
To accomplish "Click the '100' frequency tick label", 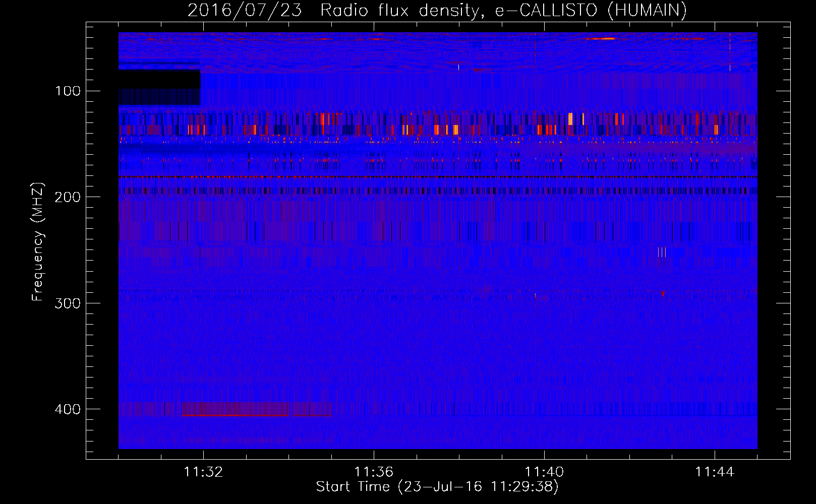I will (x=68, y=91).
